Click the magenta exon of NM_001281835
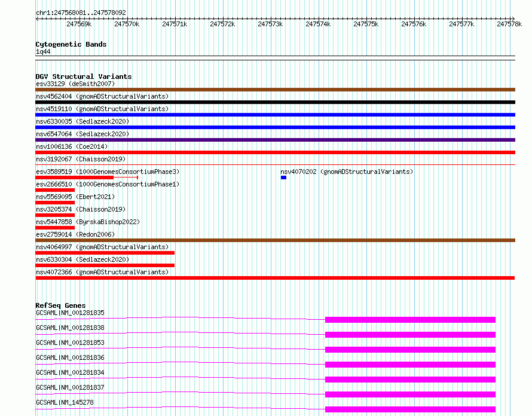This screenshot has width=532, height=416. pos(410,320)
